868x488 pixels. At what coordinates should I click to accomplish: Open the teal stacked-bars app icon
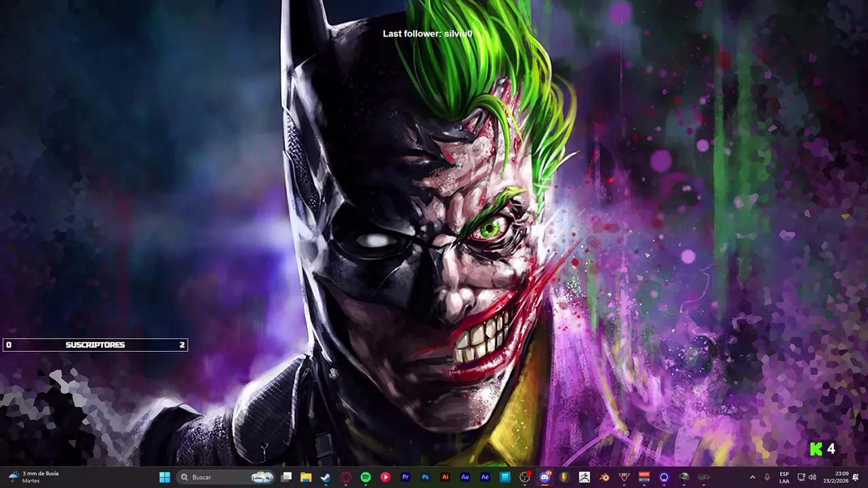(x=505, y=477)
